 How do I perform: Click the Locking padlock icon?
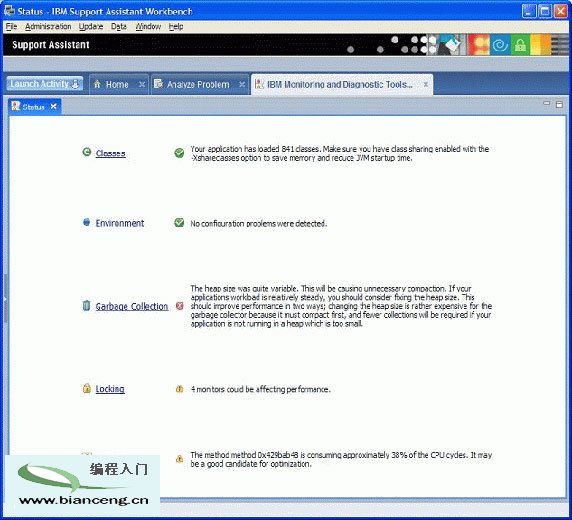click(x=86, y=388)
